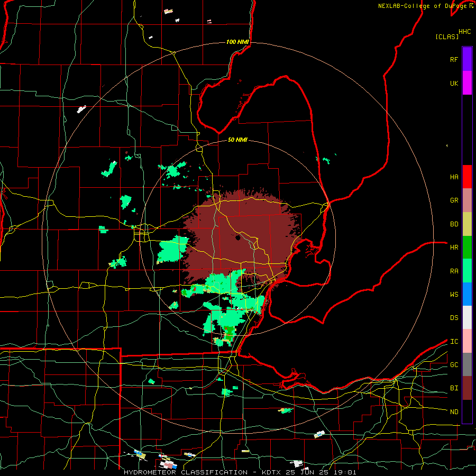
Task: Click the BI legend label
Action: tap(454, 388)
